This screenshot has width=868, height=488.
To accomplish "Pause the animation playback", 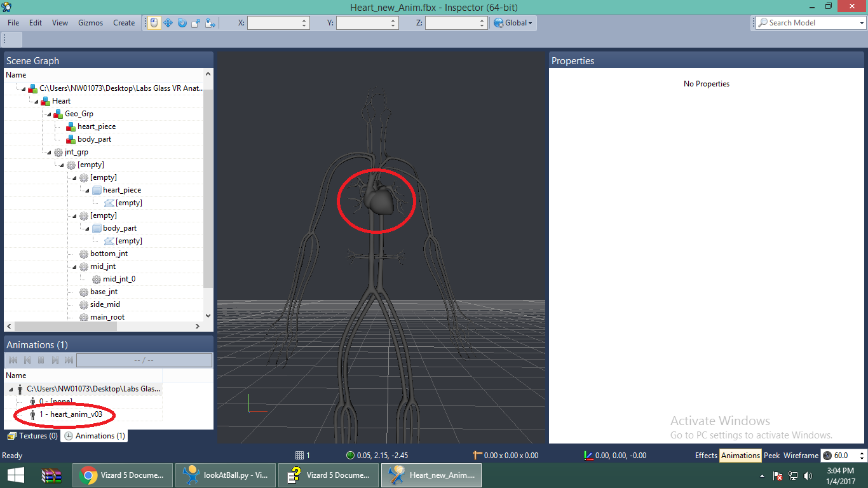I will pyautogui.click(x=41, y=360).
